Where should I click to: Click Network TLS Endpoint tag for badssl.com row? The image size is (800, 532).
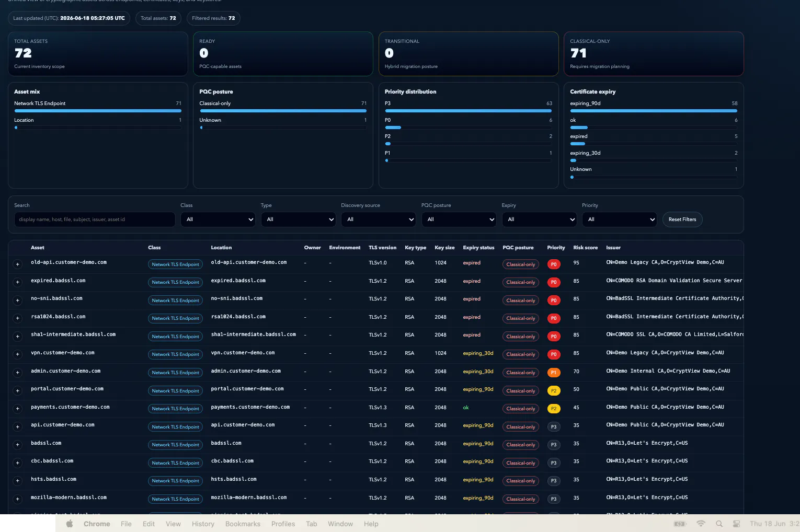(175, 445)
